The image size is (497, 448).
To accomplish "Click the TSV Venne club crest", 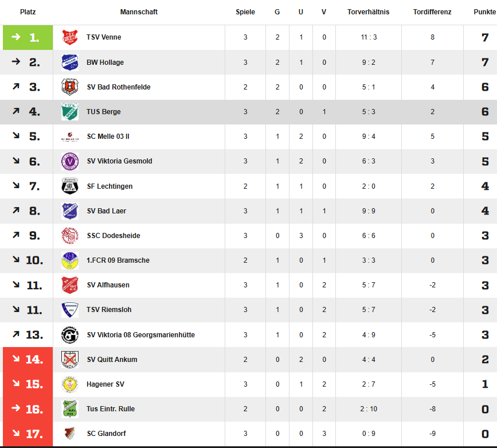I will click(70, 37).
